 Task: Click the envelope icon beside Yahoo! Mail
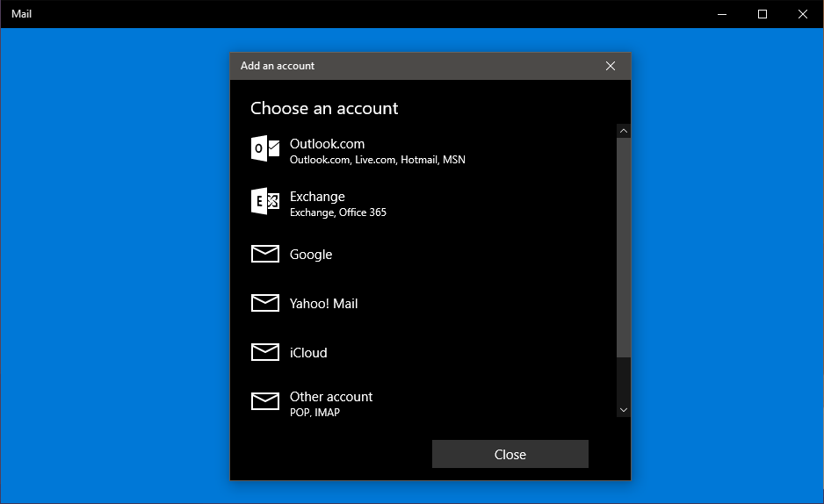click(265, 303)
